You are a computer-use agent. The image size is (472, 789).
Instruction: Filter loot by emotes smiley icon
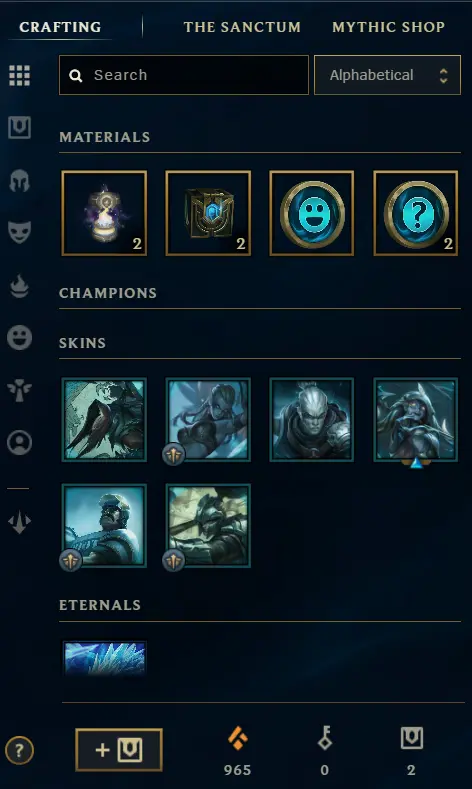click(x=20, y=338)
